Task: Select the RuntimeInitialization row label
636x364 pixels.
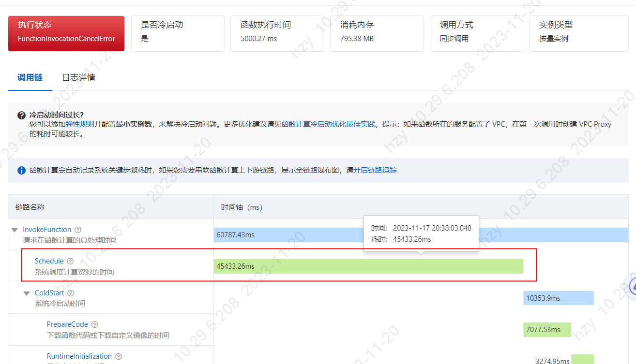Action: coord(79,356)
